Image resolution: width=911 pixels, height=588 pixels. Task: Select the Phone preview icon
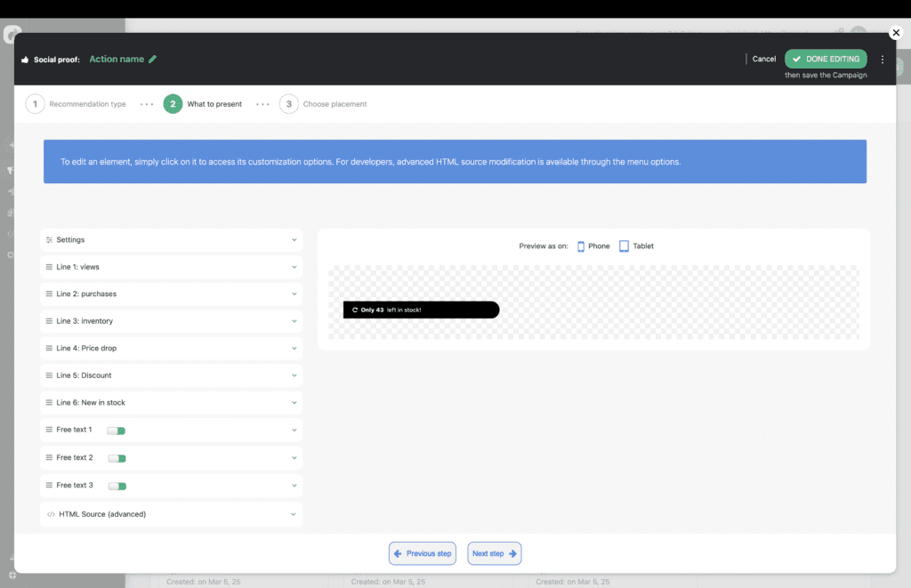tap(581, 246)
